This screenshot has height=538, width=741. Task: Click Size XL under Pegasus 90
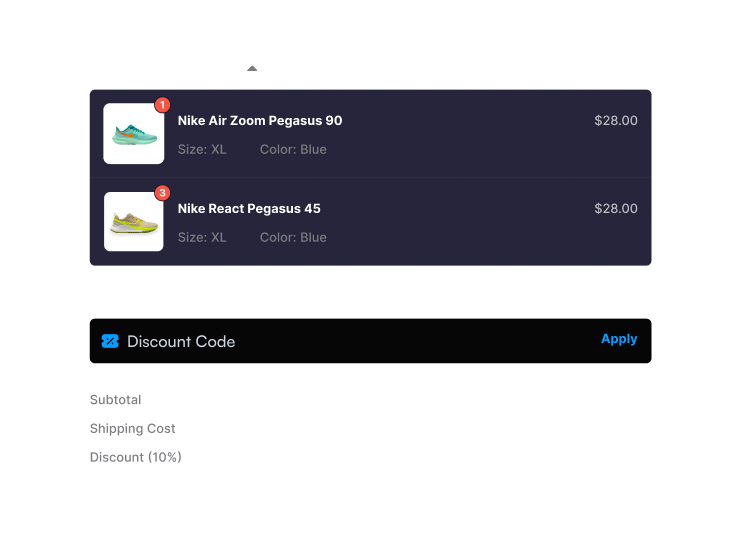(202, 150)
